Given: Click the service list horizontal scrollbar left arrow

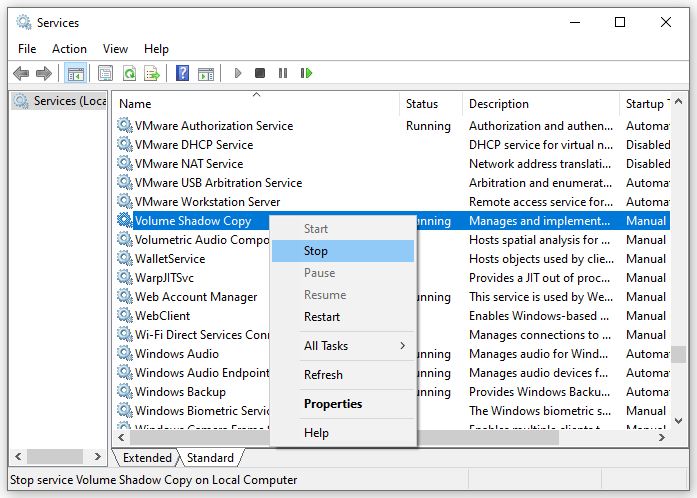Looking at the screenshot, I should [121, 438].
